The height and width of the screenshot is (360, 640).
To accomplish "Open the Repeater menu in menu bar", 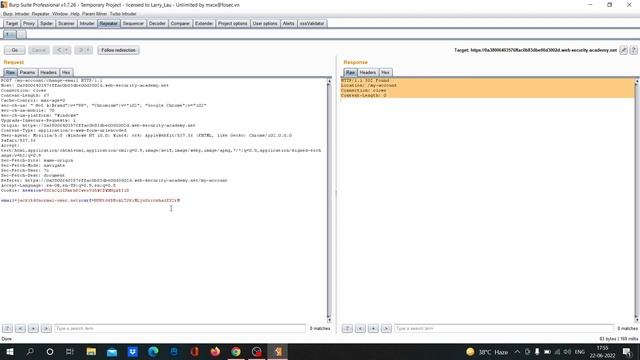I will [x=40, y=14].
